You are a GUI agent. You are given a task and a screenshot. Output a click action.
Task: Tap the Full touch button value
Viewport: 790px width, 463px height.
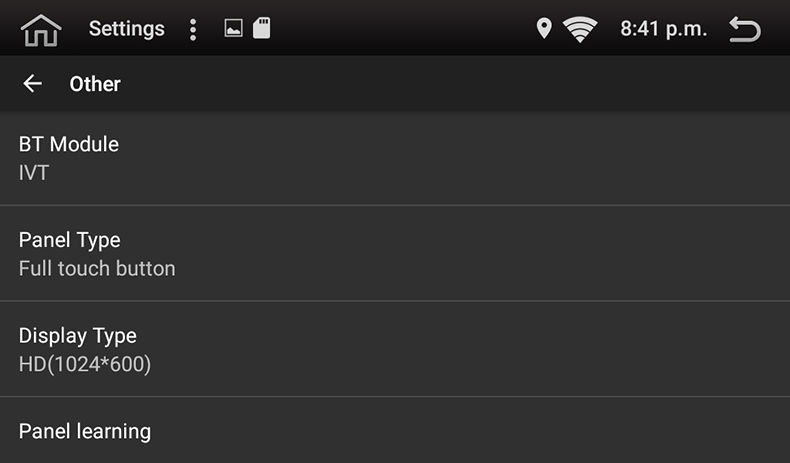[97, 268]
